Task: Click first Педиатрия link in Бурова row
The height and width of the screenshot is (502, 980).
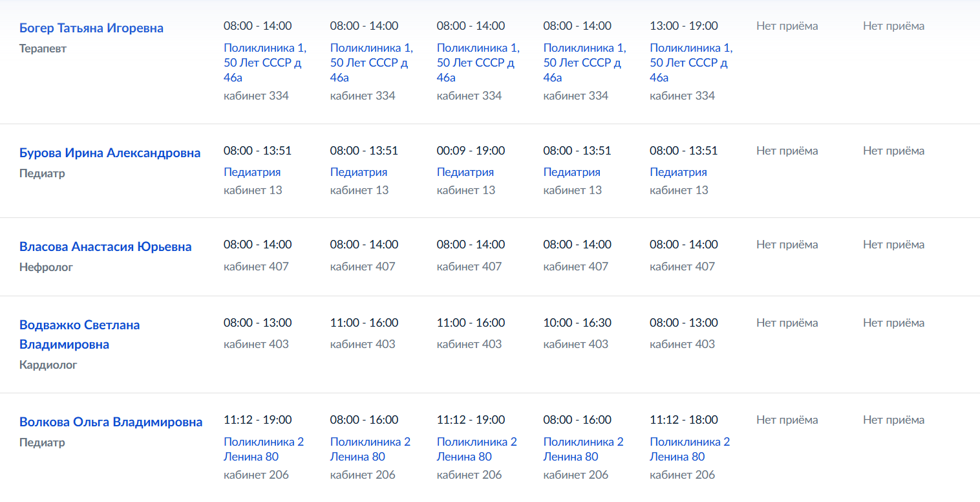Action: [252, 172]
